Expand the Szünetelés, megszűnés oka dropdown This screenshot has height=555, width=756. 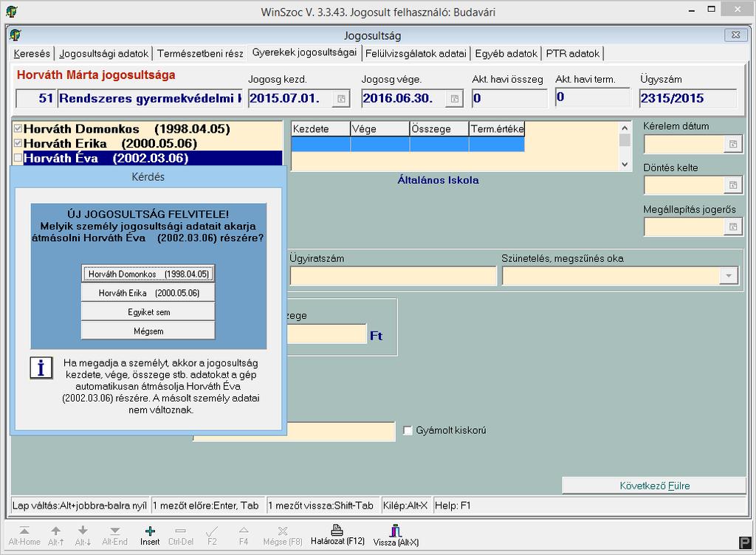[x=729, y=276]
